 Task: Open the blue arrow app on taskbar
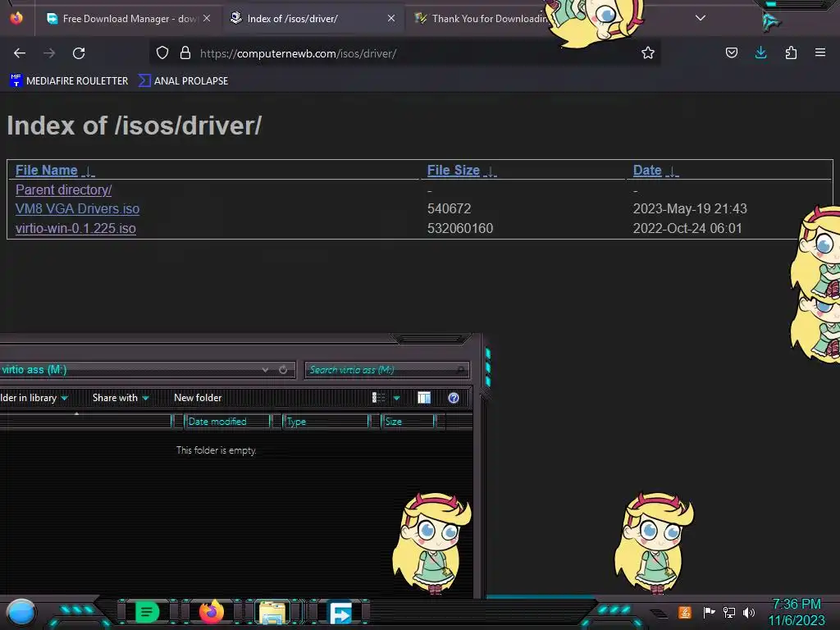[340, 613]
